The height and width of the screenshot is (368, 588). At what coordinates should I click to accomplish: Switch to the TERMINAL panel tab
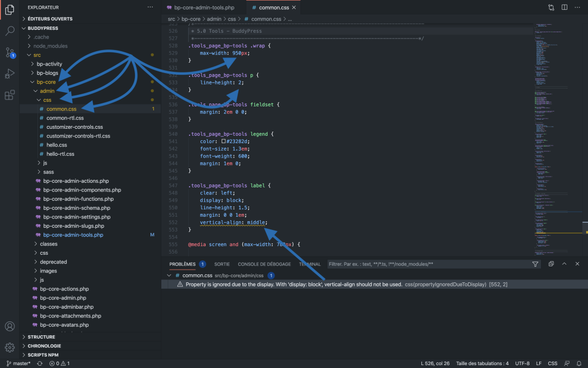click(310, 264)
